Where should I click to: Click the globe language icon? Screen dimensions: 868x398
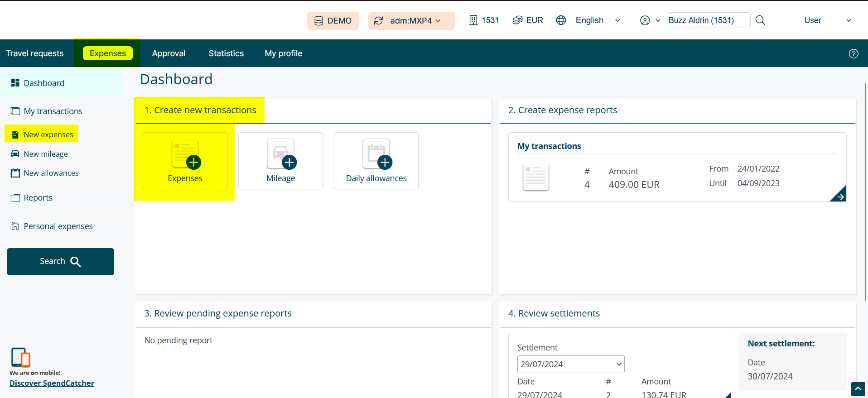[561, 20]
